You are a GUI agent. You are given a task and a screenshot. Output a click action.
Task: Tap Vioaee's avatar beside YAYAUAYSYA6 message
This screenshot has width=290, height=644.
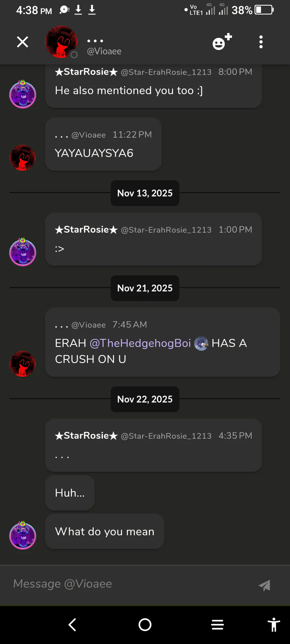[x=23, y=158]
